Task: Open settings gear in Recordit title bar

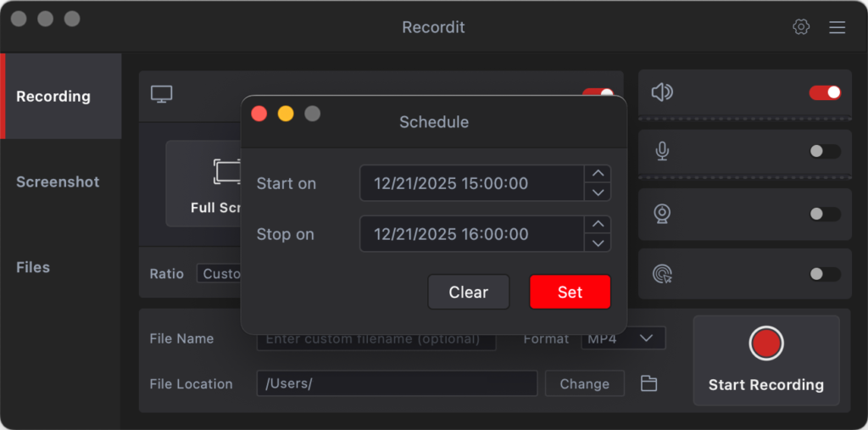Action: [801, 26]
